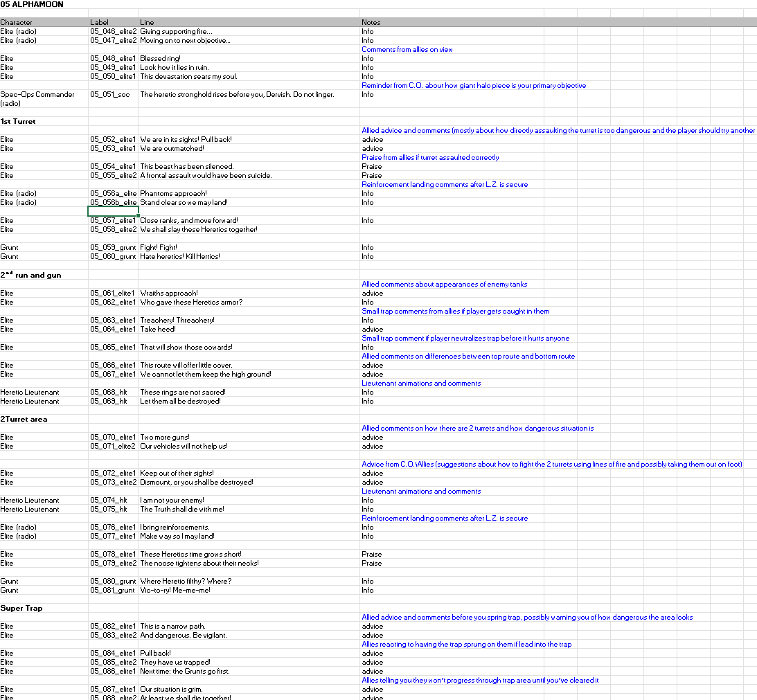Select 'These Heretics time grows short!' cell
The image size is (757, 700).
pyautogui.click(x=249, y=554)
